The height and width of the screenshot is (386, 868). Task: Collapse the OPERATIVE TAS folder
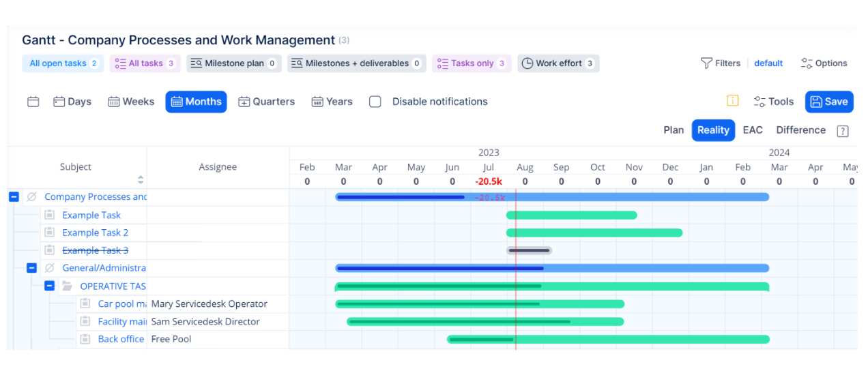point(49,286)
